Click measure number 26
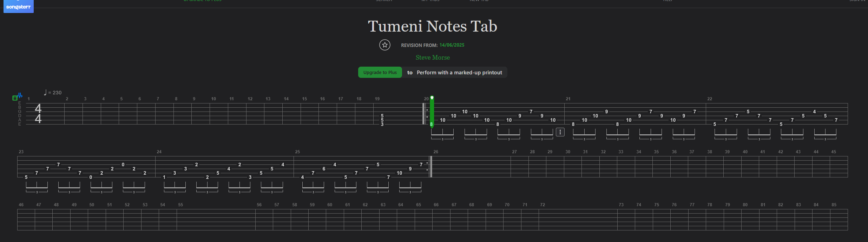 pos(436,152)
